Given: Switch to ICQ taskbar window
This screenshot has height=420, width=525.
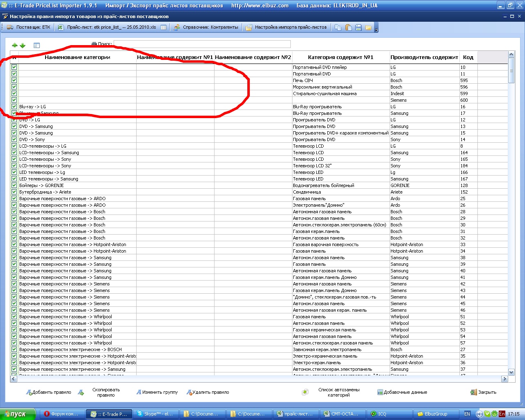Looking at the screenshot, I should 389,414.
